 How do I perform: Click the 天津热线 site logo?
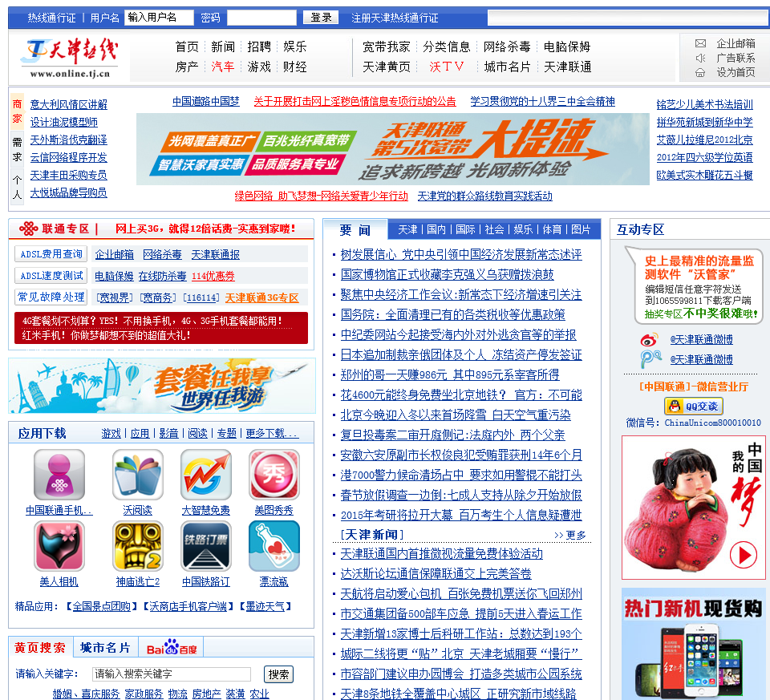[x=70, y=58]
